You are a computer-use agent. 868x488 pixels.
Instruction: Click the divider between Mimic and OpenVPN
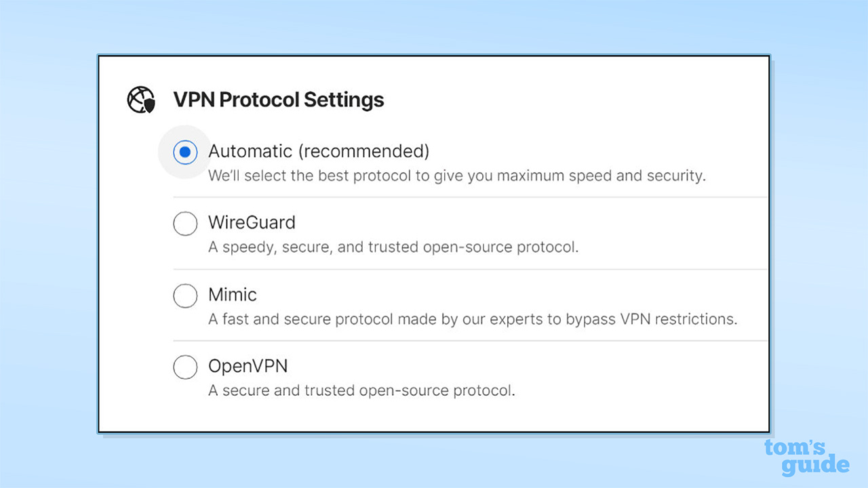pos(470,341)
